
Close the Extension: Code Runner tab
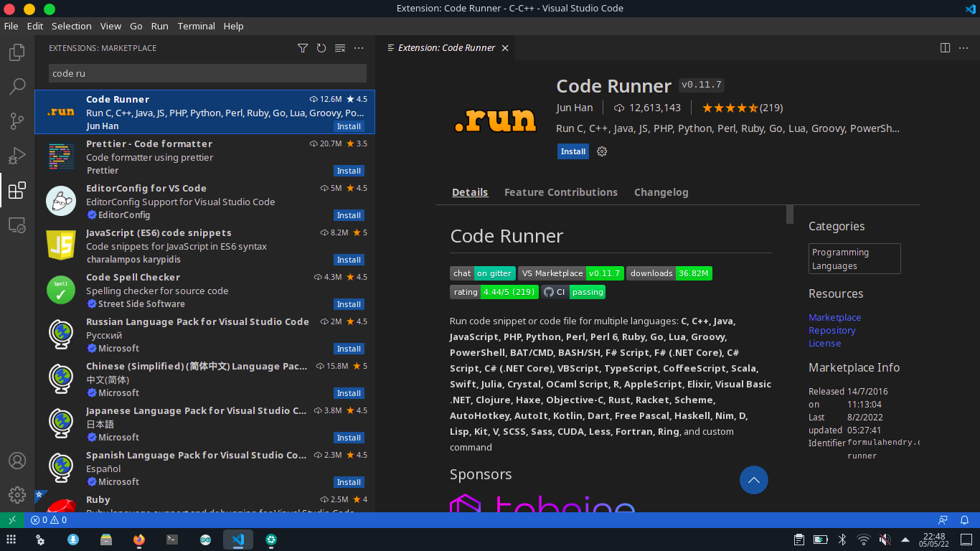(505, 48)
